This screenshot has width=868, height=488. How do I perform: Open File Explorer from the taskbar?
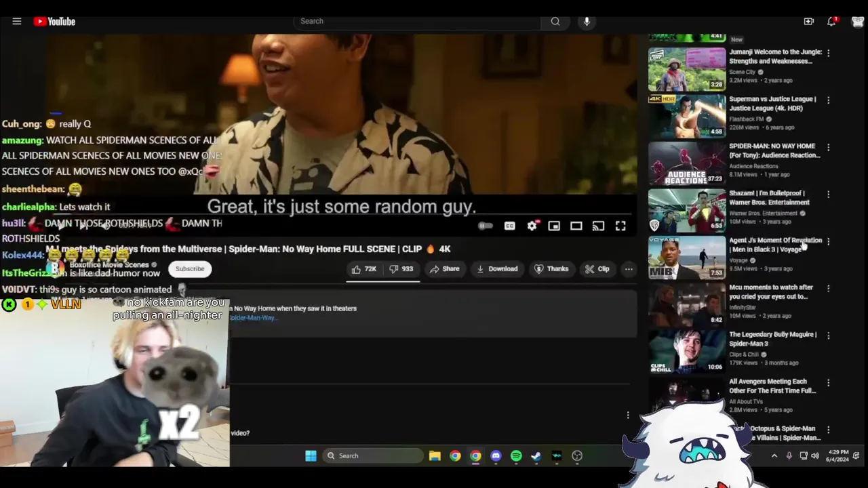pos(435,456)
